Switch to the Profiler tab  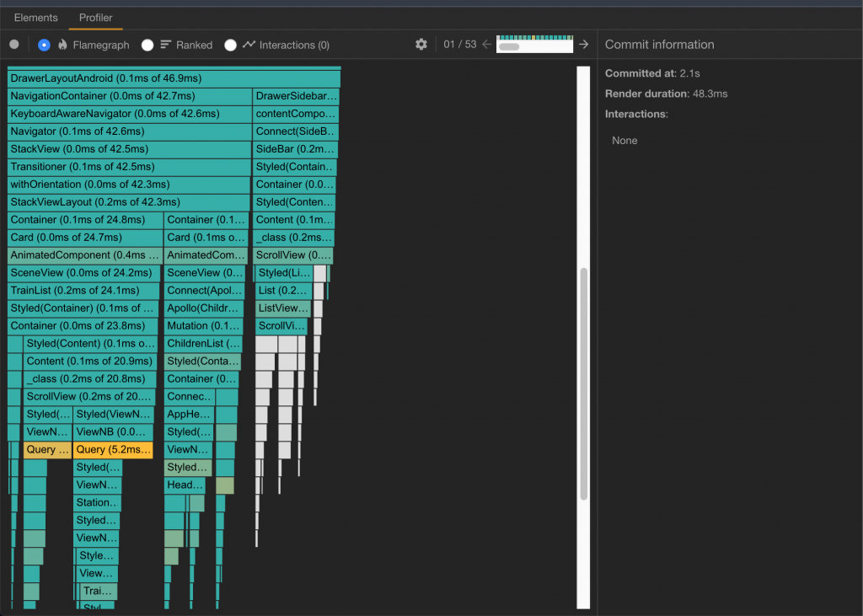[95, 17]
